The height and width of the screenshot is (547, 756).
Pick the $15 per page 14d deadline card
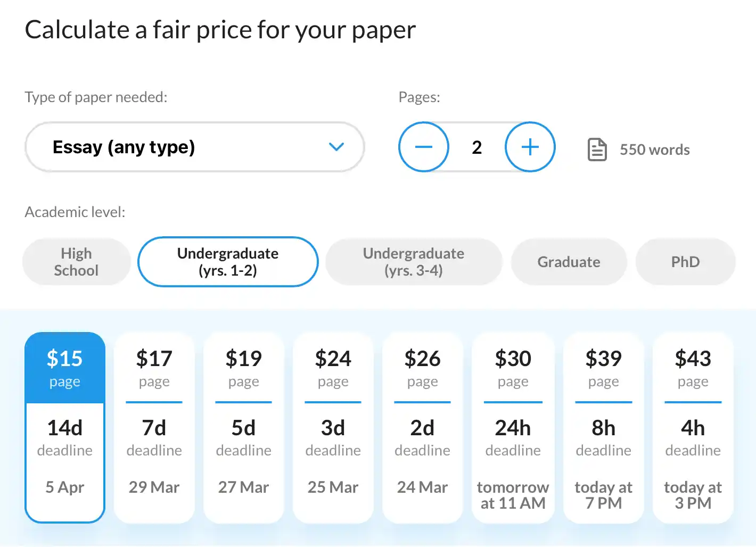tap(65, 427)
